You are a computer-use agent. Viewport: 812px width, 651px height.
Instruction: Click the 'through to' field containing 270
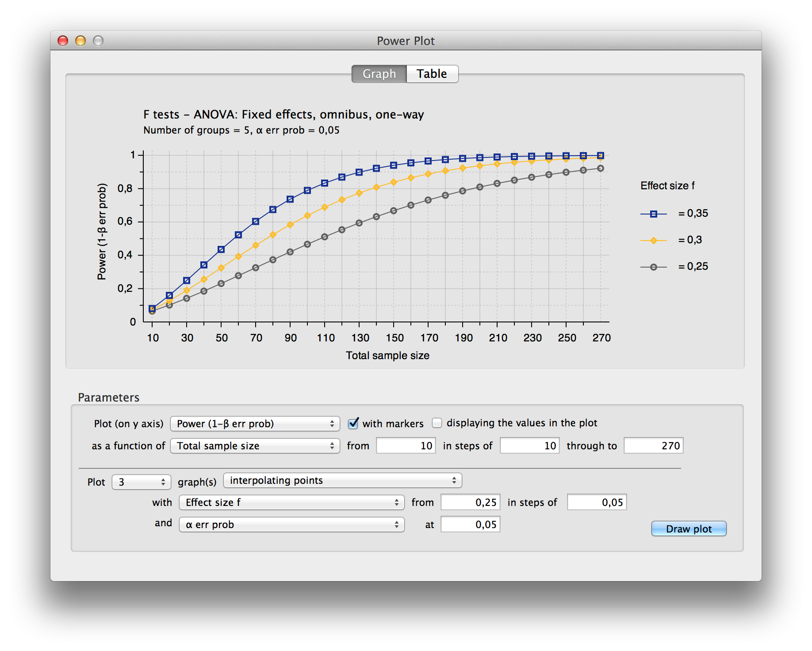click(x=654, y=445)
